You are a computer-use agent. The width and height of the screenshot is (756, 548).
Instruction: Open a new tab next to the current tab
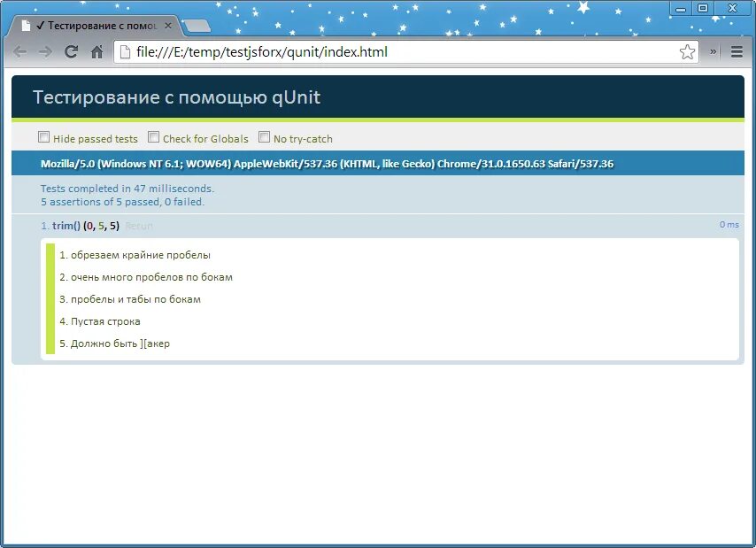pos(197,26)
